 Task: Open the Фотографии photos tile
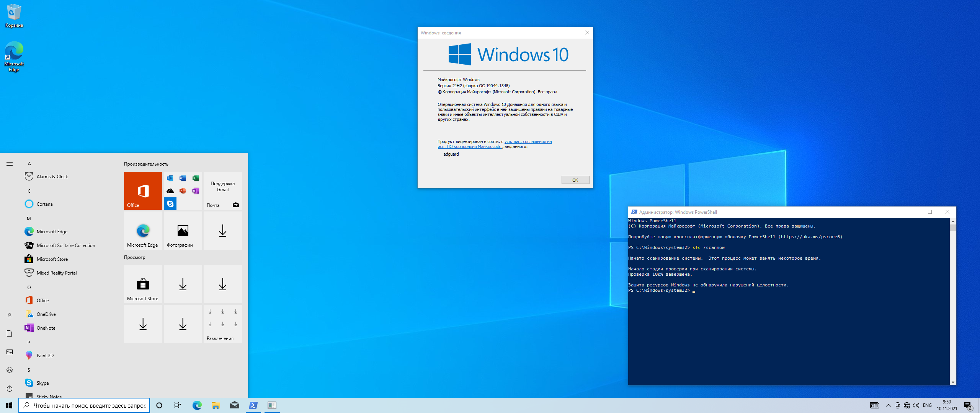183,231
